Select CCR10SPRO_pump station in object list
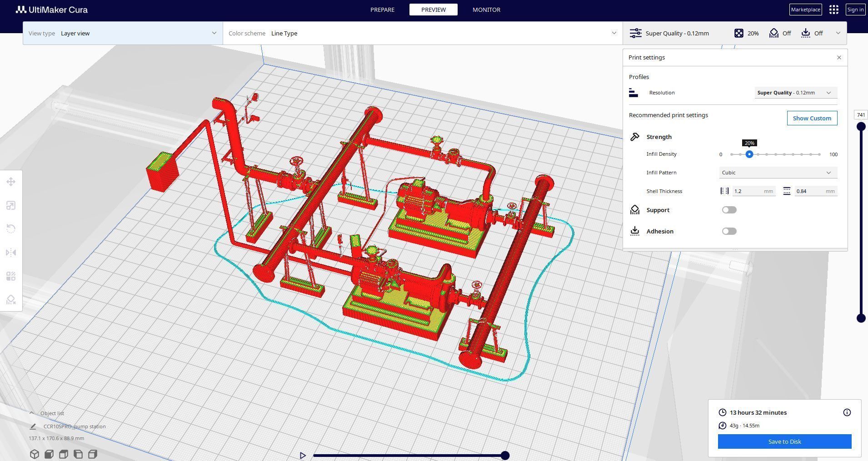 pos(75,426)
